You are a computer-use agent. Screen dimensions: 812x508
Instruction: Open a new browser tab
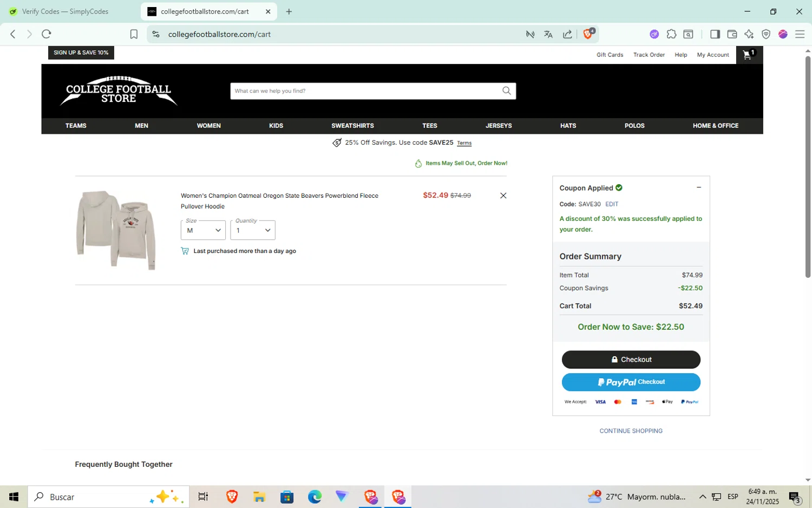(x=289, y=11)
